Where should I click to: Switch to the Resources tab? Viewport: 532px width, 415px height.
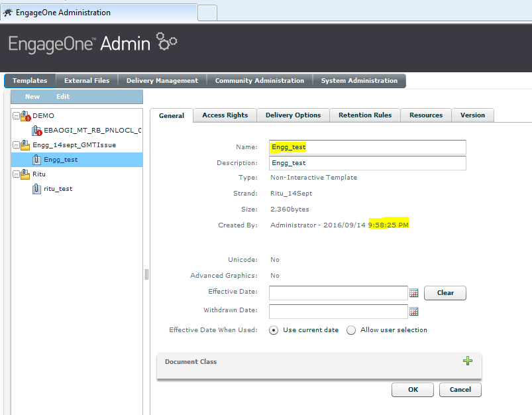point(426,115)
